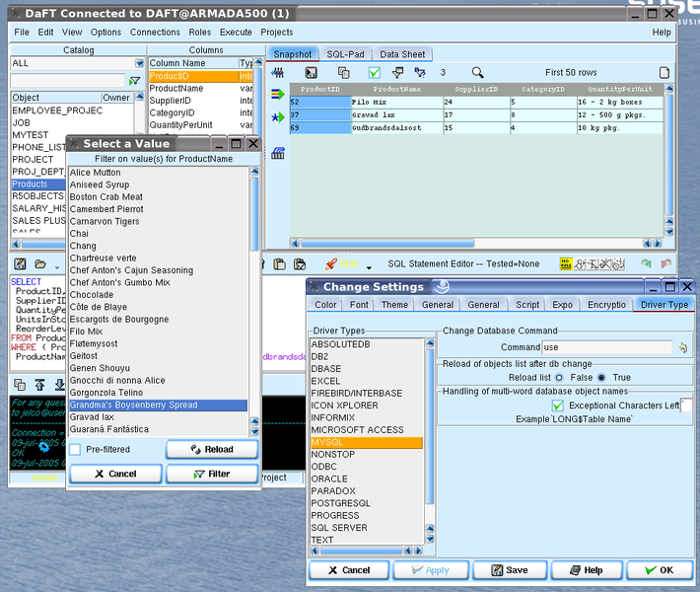Click the Driver Types list scroll-up arrow
700x592 pixels.
[430, 343]
